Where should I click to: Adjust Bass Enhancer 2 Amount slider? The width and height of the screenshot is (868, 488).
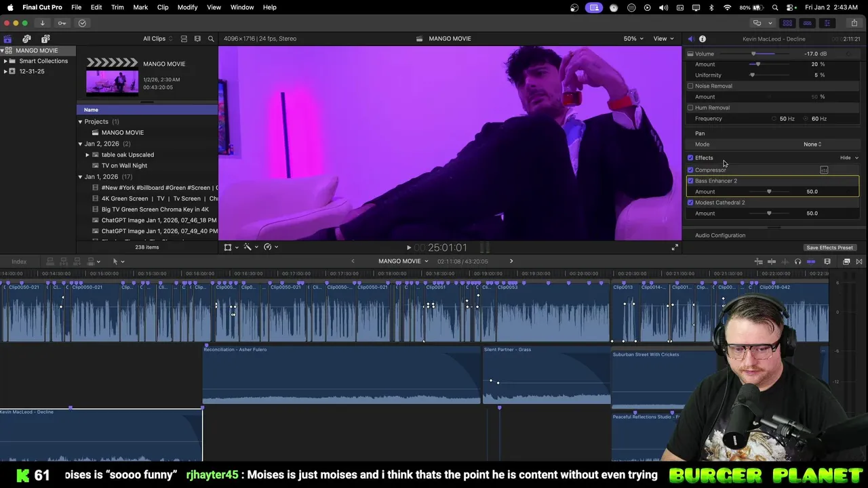click(x=769, y=192)
